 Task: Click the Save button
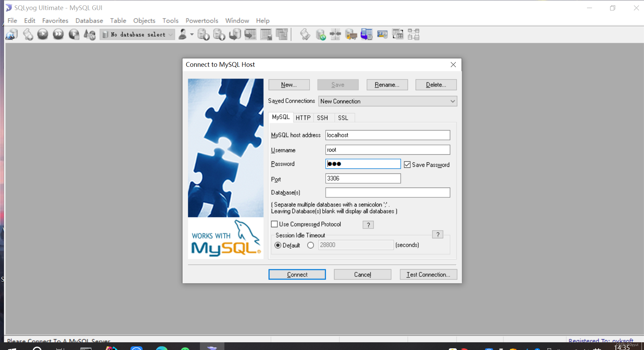click(338, 85)
